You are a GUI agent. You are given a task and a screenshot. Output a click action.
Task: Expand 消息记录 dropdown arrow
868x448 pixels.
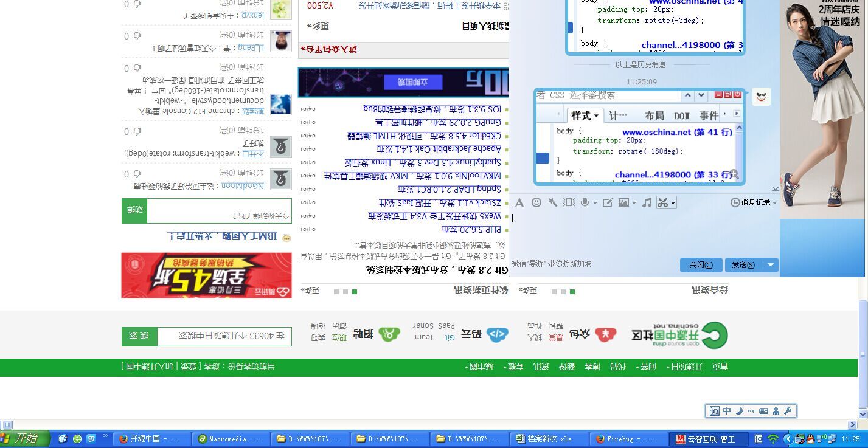[774, 203]
